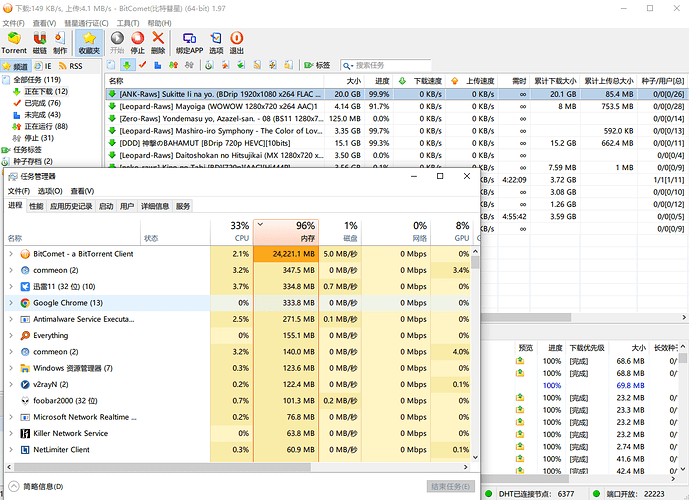Image resolution: width=689 pixels, height=500 pixels.
Task: Sort by 内存 memory column header
Action: click(286, 232)
